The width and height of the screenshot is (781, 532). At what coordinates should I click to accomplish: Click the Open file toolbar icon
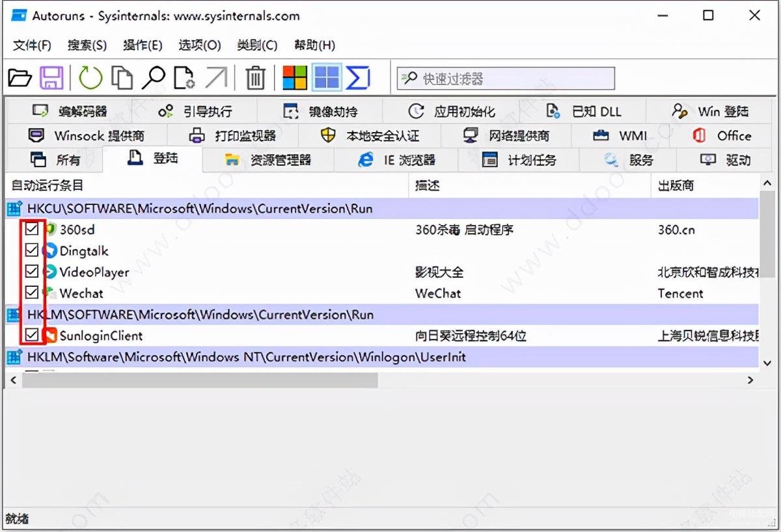(x=20, y=79)
